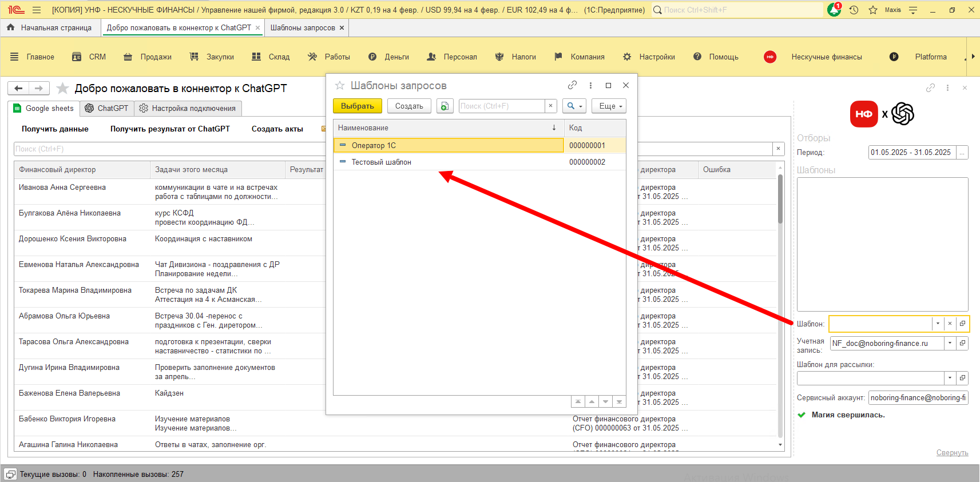Get link to Шаблоны запросов dialog
Viewport: 980px width, 482px height.
[x=572, y=85]
